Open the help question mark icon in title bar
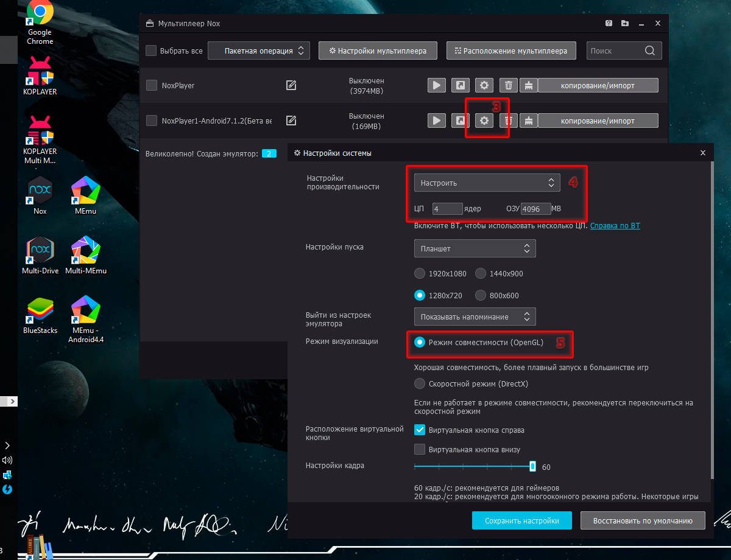The height and width of the screenshot is (560, 731). coord(609,24)
